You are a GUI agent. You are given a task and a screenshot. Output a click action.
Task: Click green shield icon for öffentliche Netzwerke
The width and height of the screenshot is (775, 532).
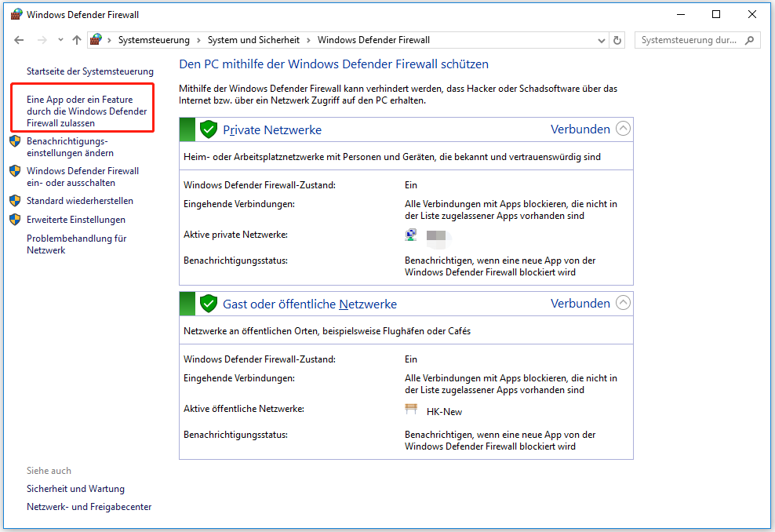coord(209,304)
